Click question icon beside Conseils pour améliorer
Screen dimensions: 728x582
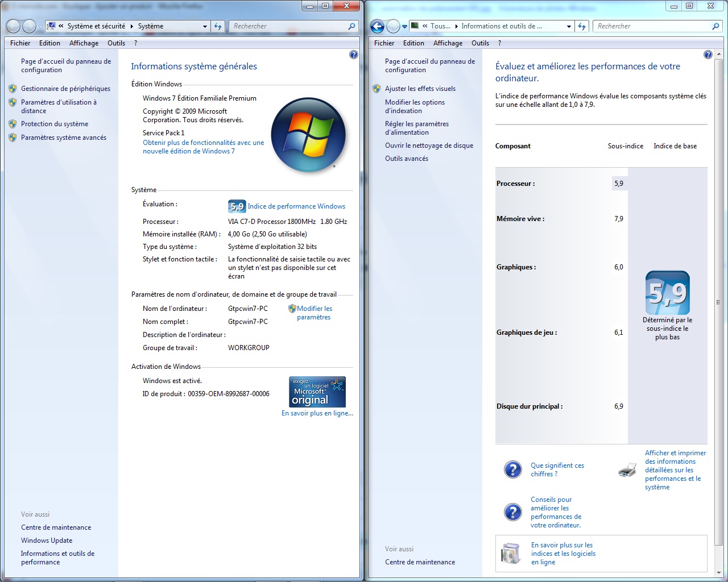[x=513, y=512]
